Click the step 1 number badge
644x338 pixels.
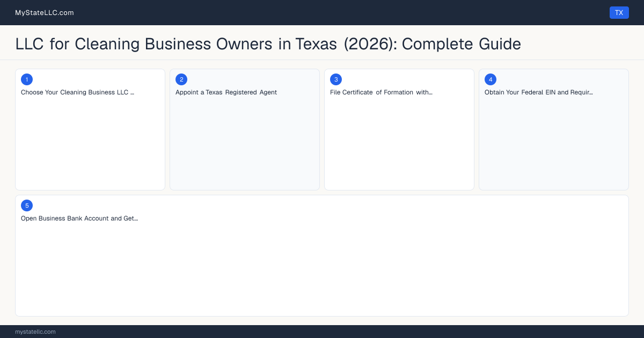(x=26, y=79)
